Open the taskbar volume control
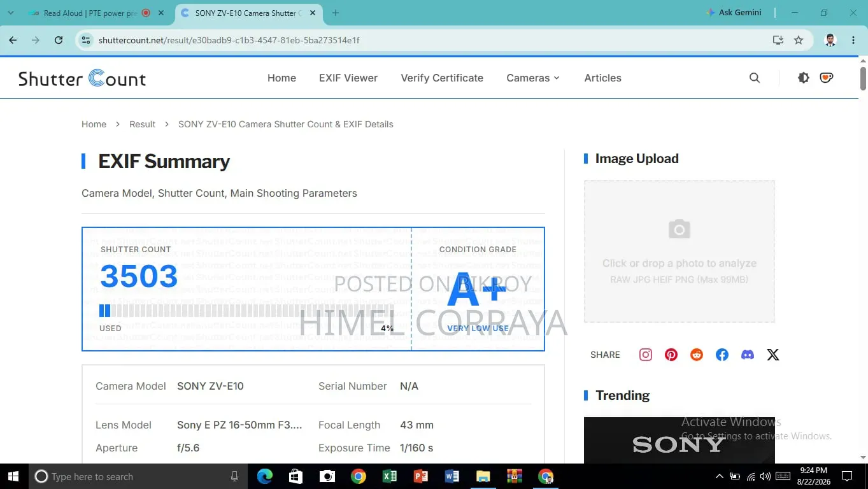 [765, 476]
